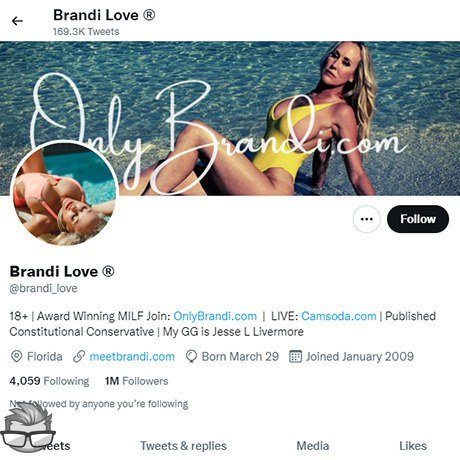Viewport: 460px width, 460px height.
Task: Switch to the Media tab
Action: 313,446
